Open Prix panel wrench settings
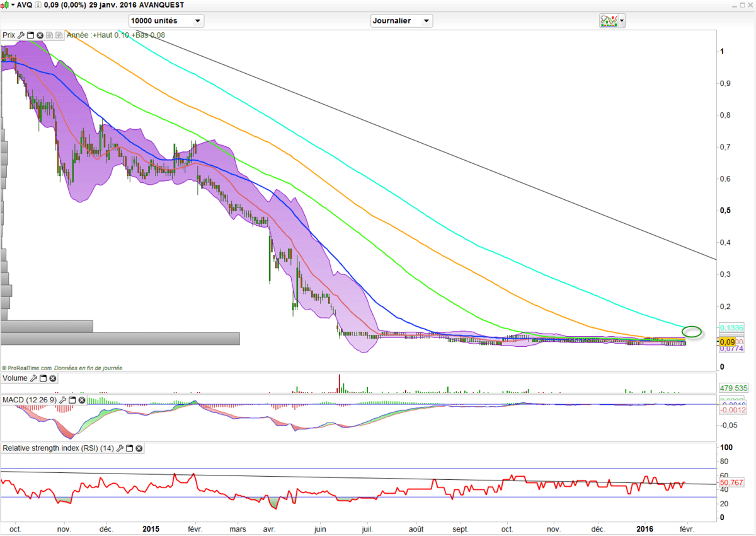This screenshot has height=536, width=756. click(x=21, y=35)
